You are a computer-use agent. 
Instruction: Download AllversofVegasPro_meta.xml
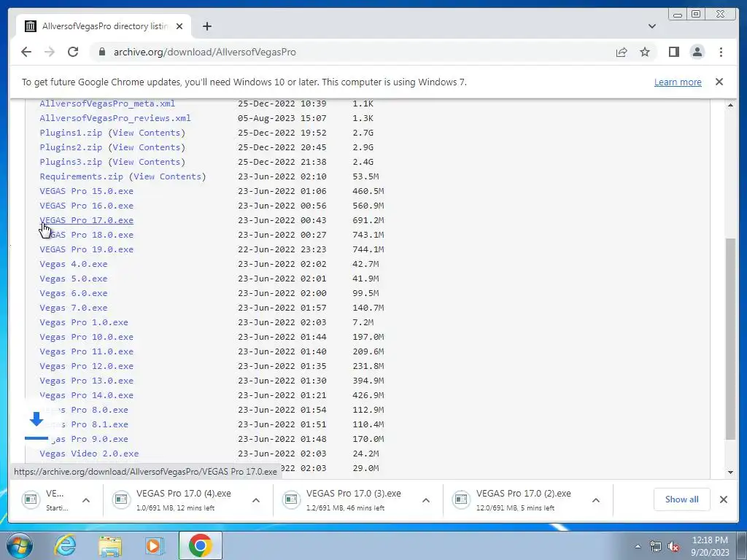107,104
